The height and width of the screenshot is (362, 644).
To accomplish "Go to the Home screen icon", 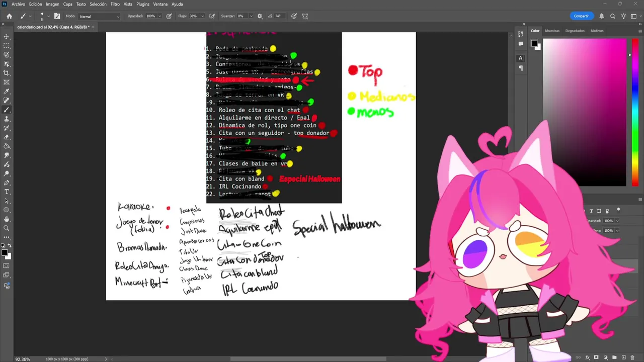I will pos(9,16).
